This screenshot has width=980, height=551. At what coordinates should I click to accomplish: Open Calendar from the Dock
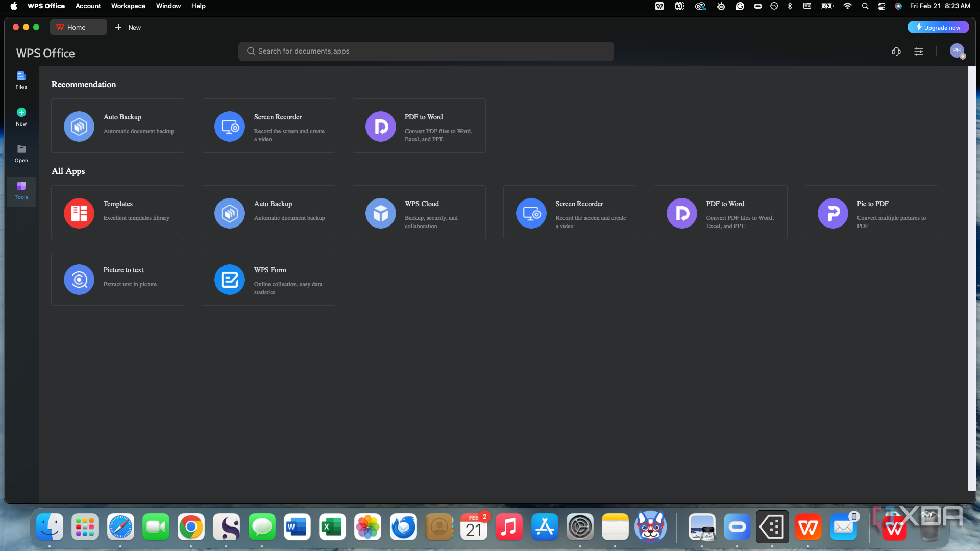(474, 527)
